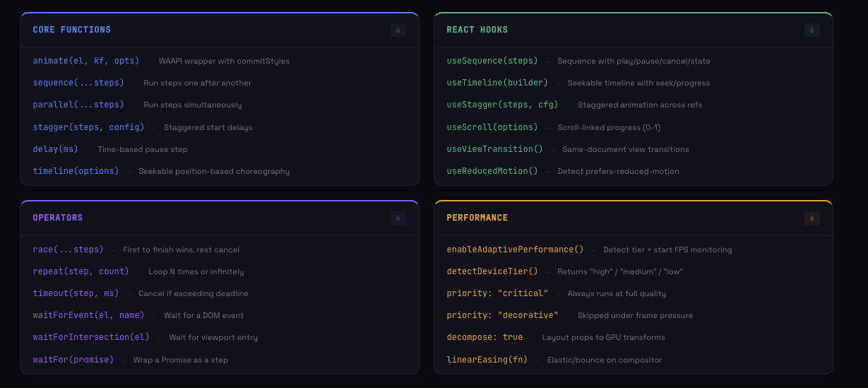This screenshot has height=388, width=868.
Task: Click timeout(step, ms) operator
Action: click(x=76, y=293)
